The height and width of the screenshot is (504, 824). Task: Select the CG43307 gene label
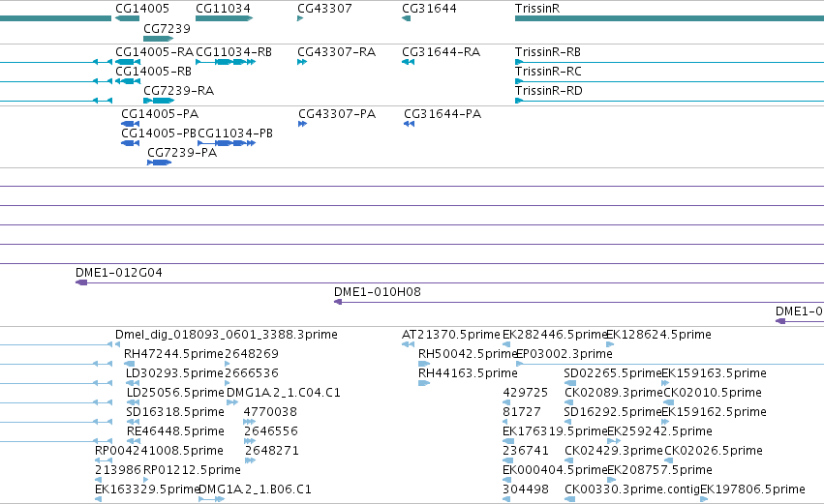[324, 9]
